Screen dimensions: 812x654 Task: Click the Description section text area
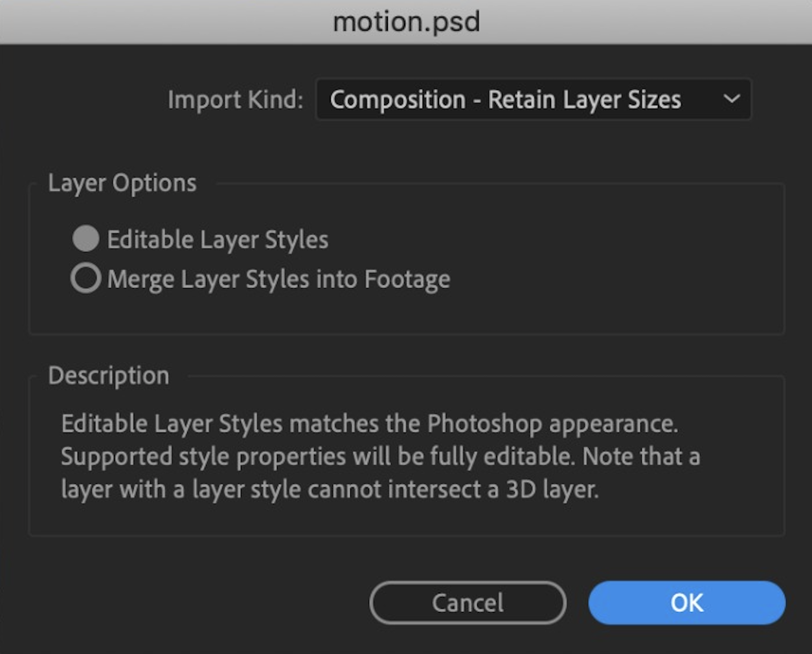click(x=381, y=456)
